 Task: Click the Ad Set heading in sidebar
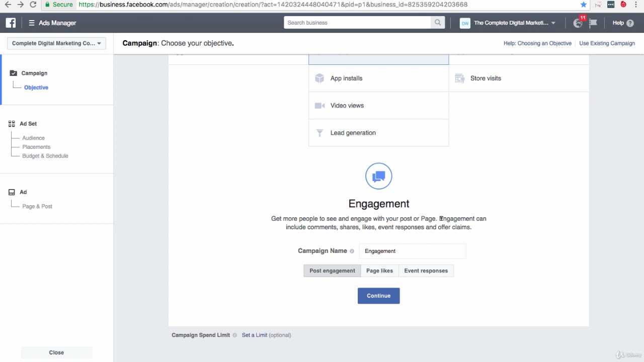pyautogui.click(x=28, y=124)
